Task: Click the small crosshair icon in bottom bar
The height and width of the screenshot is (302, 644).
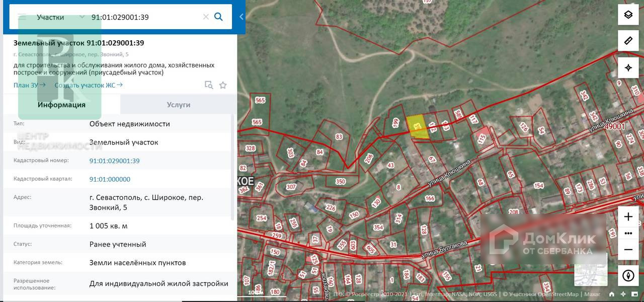Action: [623, 294]
